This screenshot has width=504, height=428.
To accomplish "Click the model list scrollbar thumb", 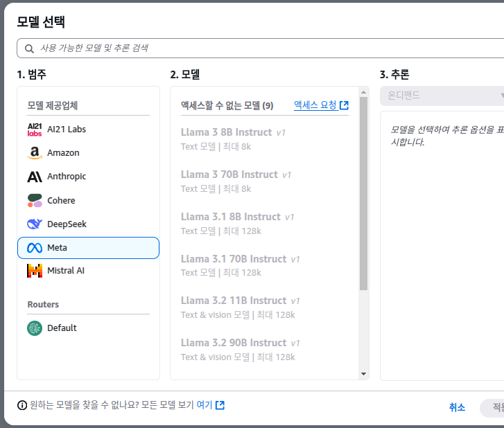I will 363,194.
